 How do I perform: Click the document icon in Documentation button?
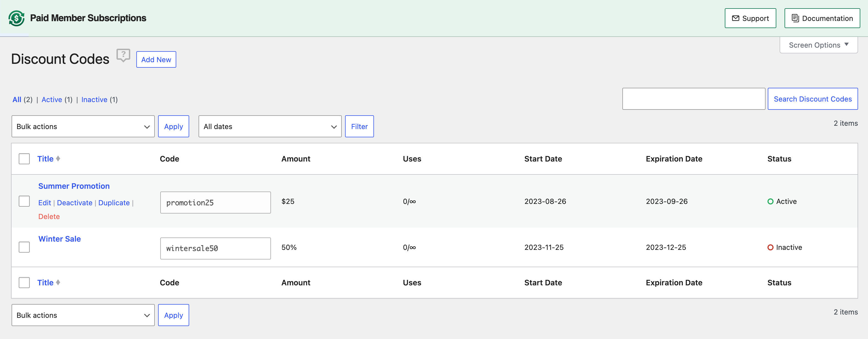coord(795,18)
